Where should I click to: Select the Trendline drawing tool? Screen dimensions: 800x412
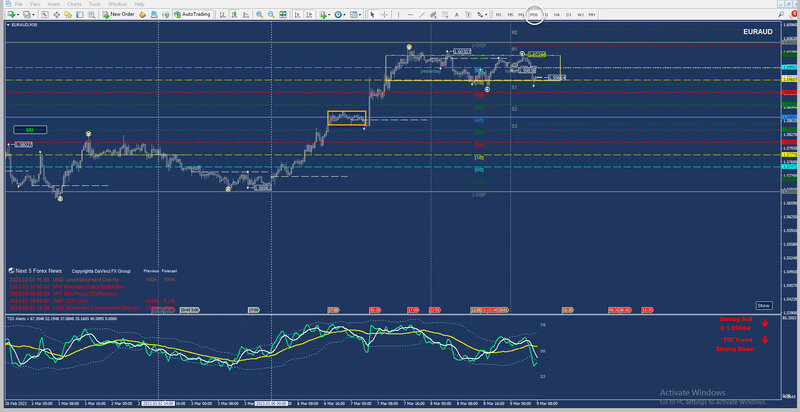tap(422, 14)
